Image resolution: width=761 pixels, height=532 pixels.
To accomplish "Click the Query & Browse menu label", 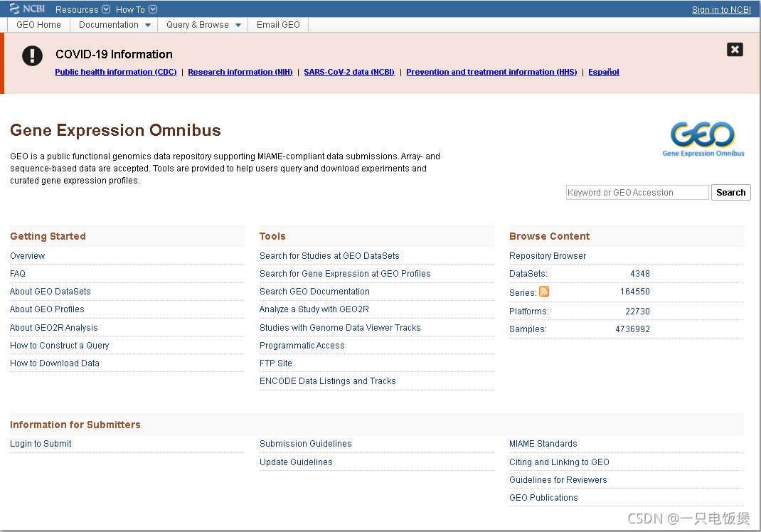I will point(198,25).
